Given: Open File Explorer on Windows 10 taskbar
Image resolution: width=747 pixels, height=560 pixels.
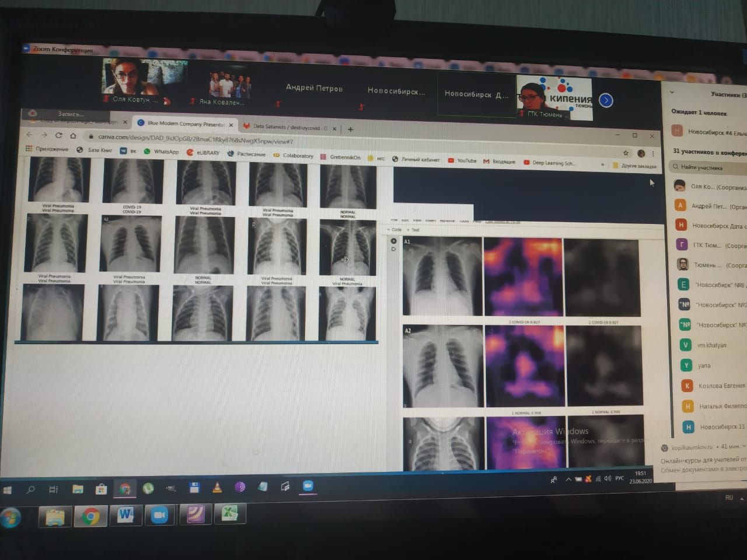Looking at the screenshot, I should coord(77,489).
